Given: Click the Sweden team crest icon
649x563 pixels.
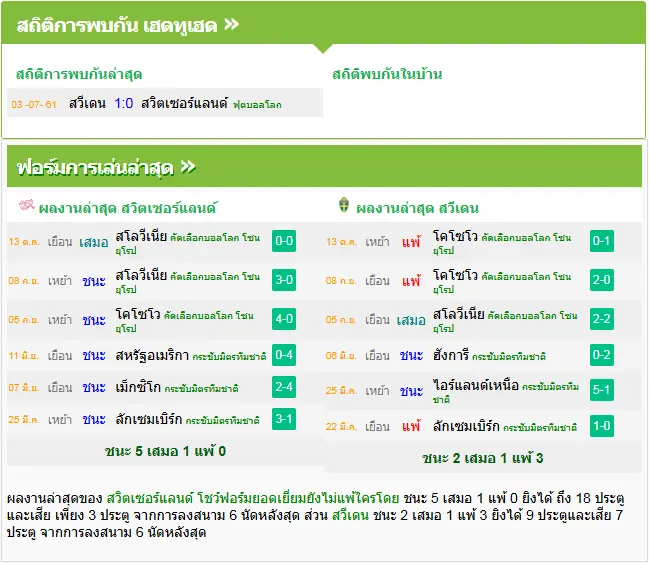Looking at the screenshot, I should click(x=344, y=205).
